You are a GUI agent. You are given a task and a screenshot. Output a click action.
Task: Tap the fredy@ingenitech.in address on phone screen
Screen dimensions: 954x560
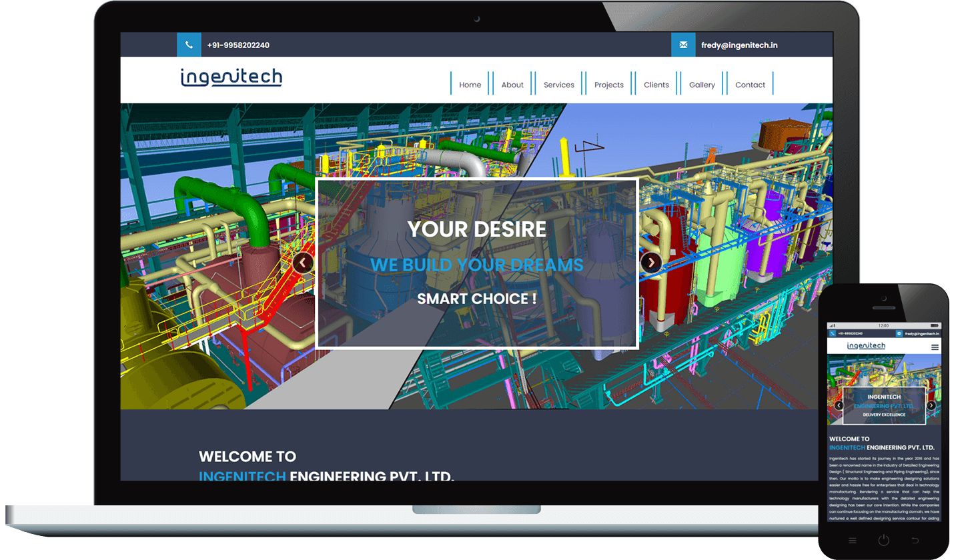coord(922,333)
